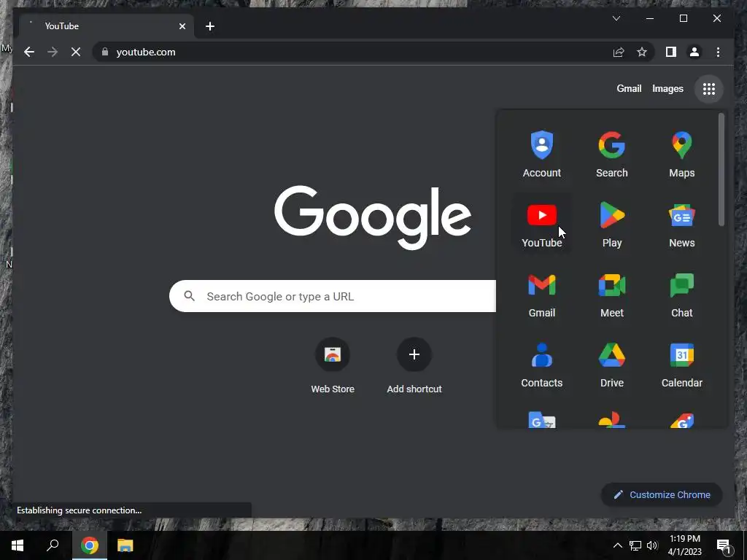Open taskbar search
The image size is (747, 560).
click(53, 545)
